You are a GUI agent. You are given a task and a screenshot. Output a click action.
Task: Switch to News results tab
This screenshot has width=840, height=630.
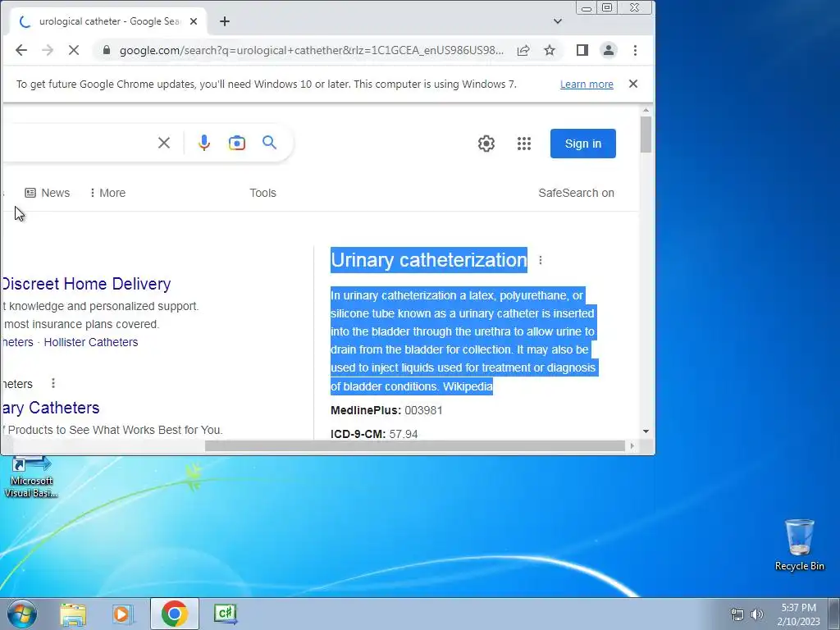[48, 193]
